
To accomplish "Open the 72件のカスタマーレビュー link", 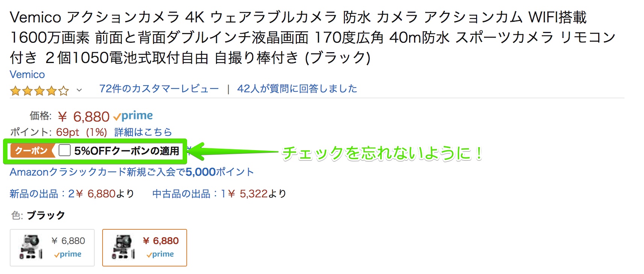I will point(159,89).
